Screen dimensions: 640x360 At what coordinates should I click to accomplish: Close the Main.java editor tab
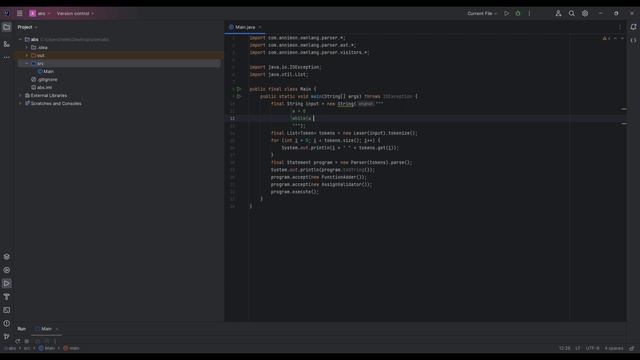click(260, 27)
